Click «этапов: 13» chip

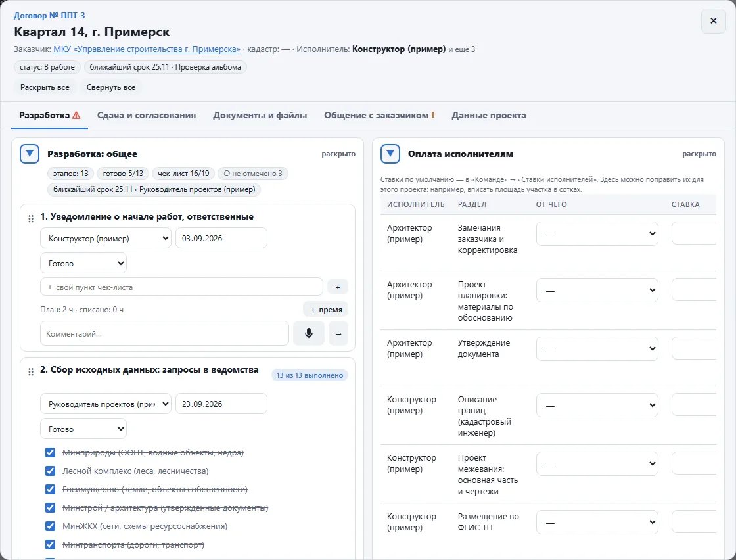point(70,174)
